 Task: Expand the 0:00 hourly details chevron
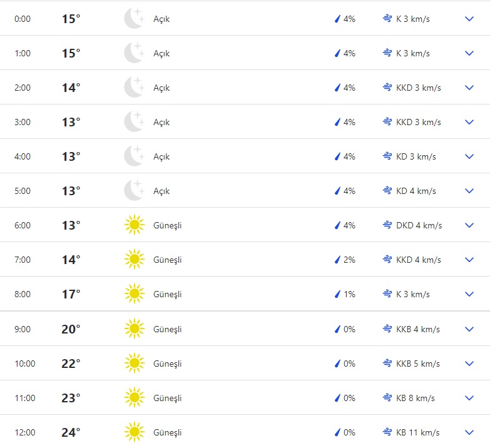pos(470,19)
